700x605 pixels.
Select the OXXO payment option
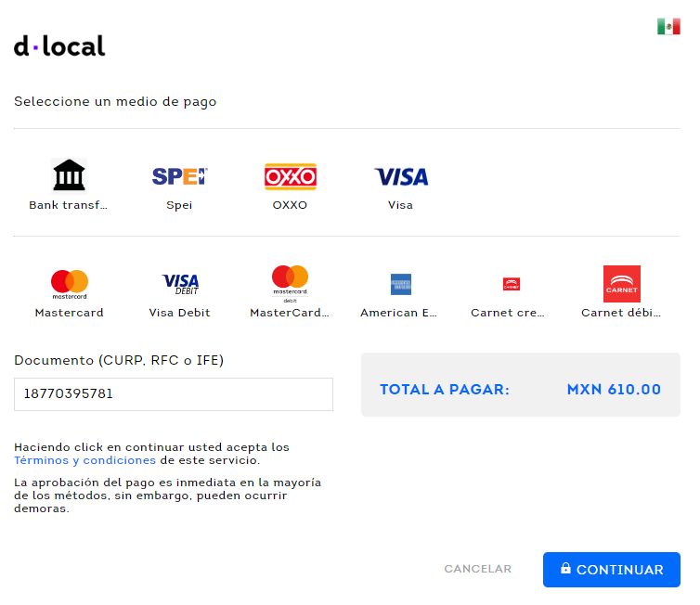(x=291, y=176)
